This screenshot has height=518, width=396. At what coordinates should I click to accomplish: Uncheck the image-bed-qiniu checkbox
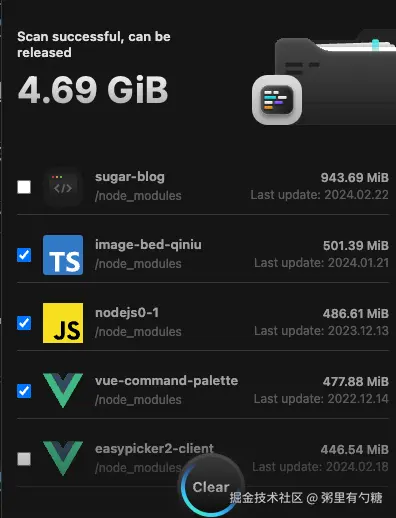pos(24,255)
